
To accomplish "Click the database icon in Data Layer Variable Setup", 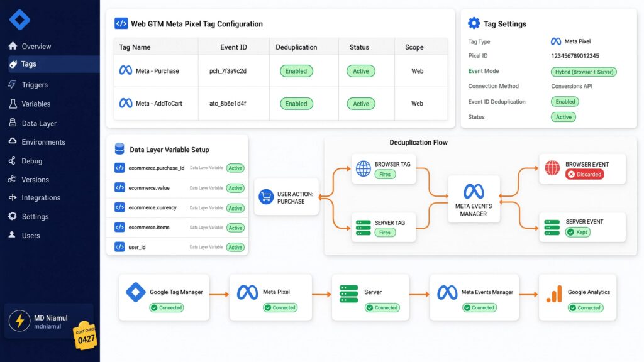I will click(x=119, y=148).
